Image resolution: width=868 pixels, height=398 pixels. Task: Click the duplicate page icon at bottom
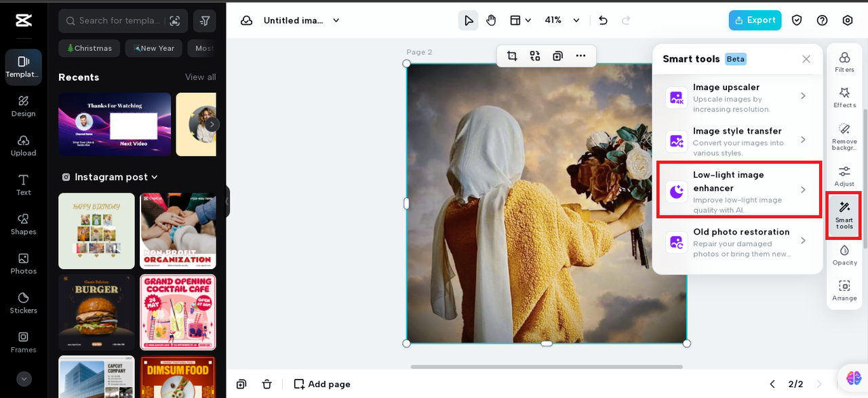pos(241,384)
